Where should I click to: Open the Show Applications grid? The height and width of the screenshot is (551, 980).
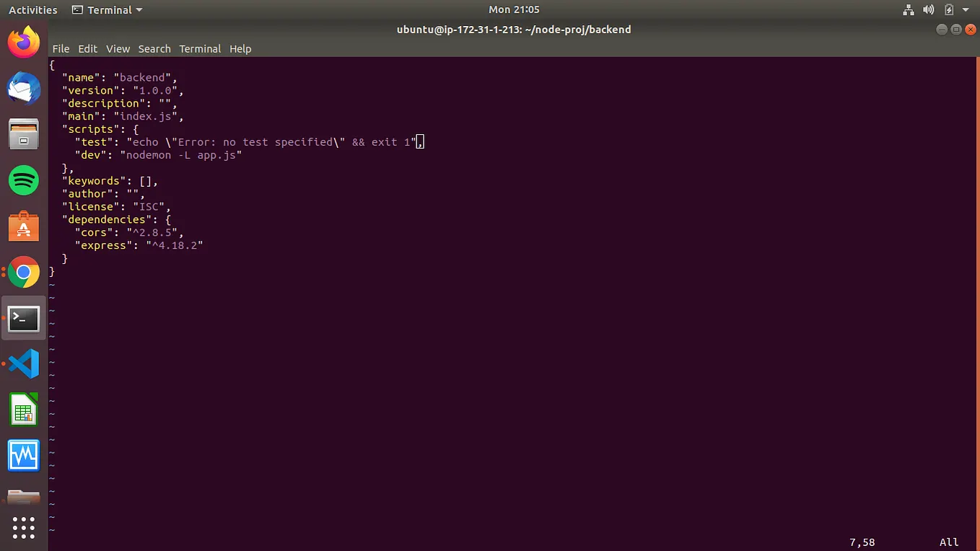pos(24,528)
